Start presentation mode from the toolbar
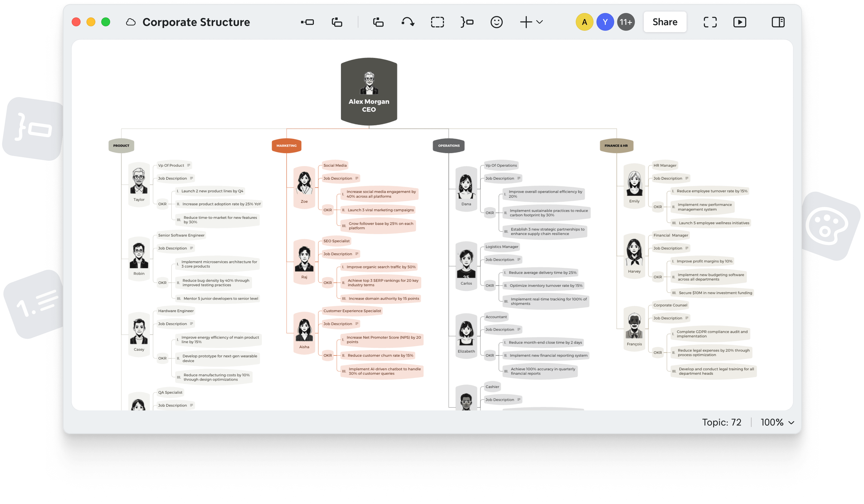Screen dimensions: 864x504 (x=740, y=22)
